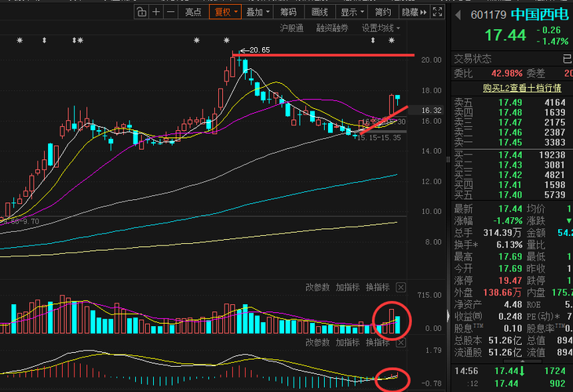Viewport: 573px width, 392px height.
Task: Click 换指标 on MACD panel
Action: pos(378,343)
